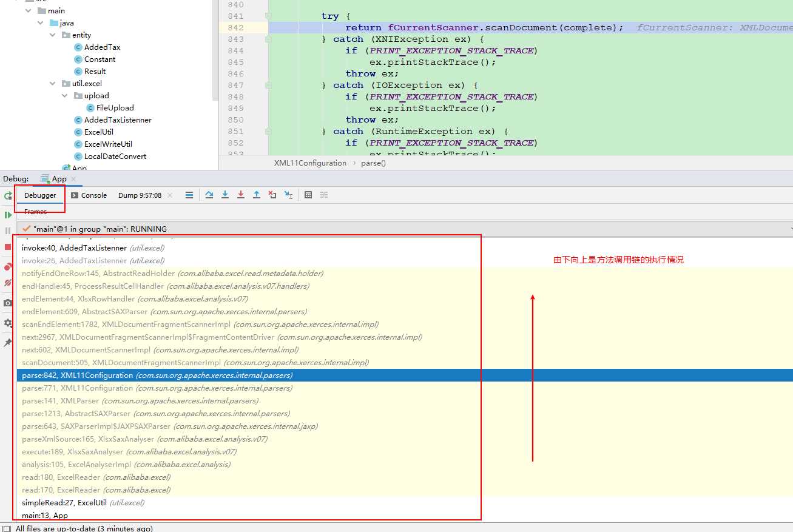Click the Evaluate Expression calculator icon
793x532 pixels.
[308, 195]
